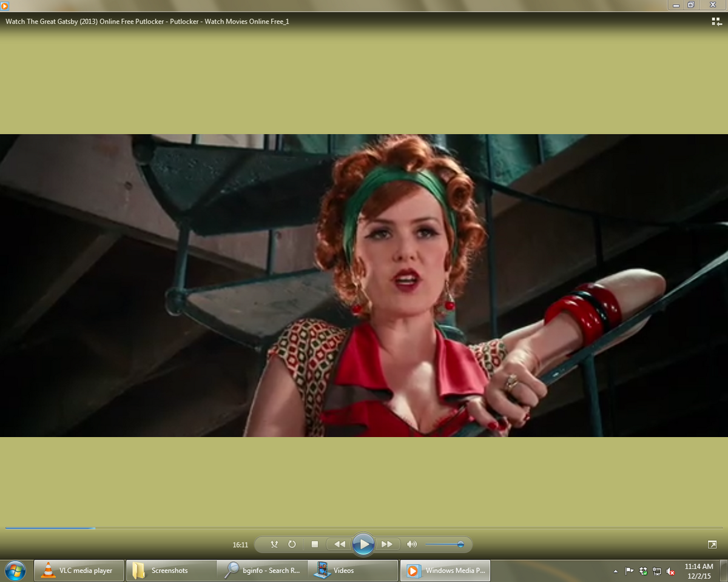Screen dimensions: 728x582
Task: Mute the player's speaker icon
Action: [x=412, y=544]
